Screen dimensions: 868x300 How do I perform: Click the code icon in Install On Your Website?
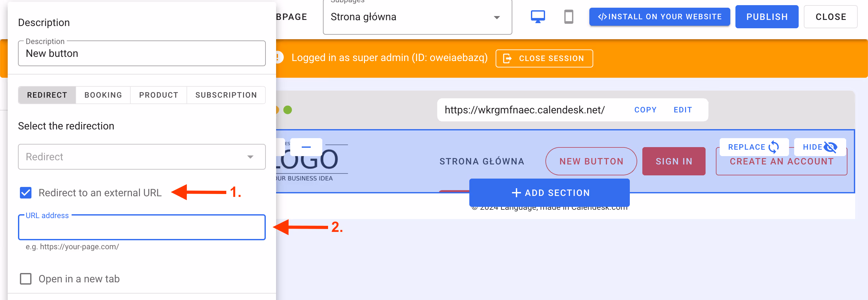pos(603,16)
